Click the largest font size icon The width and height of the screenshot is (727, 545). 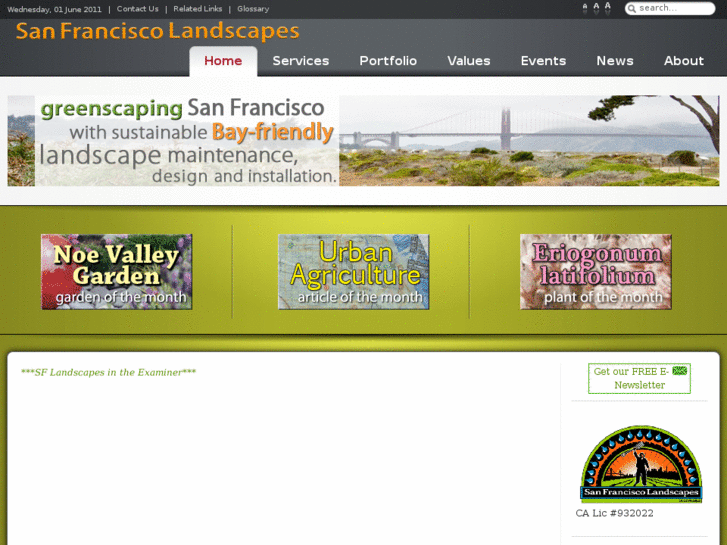[x=608, y=7]
